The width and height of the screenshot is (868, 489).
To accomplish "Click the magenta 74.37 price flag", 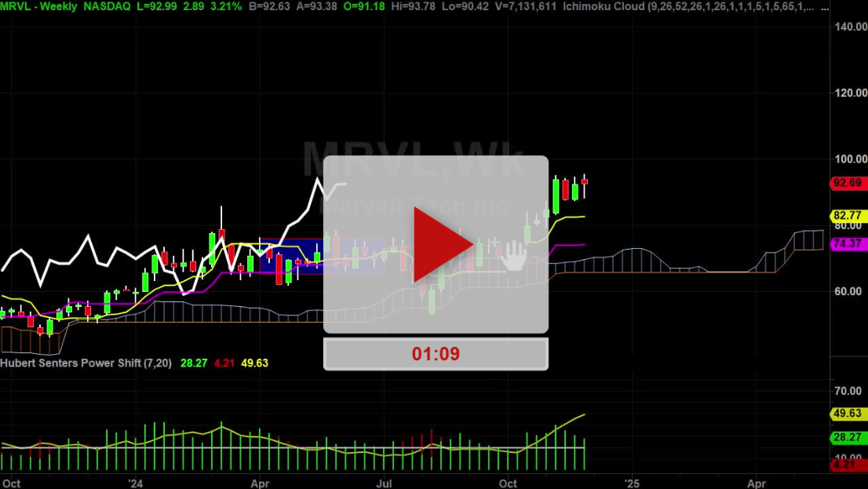I will coord(848,244).
